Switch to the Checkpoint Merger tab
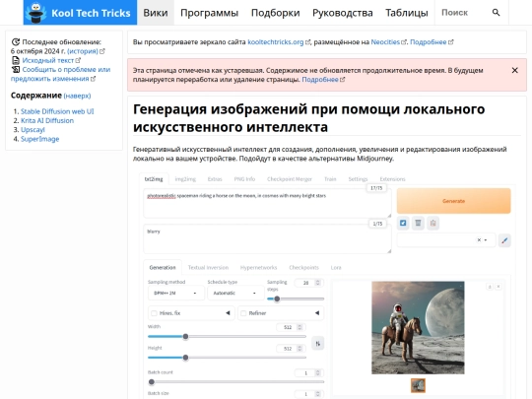532x399 pixels. pos(289,179)
